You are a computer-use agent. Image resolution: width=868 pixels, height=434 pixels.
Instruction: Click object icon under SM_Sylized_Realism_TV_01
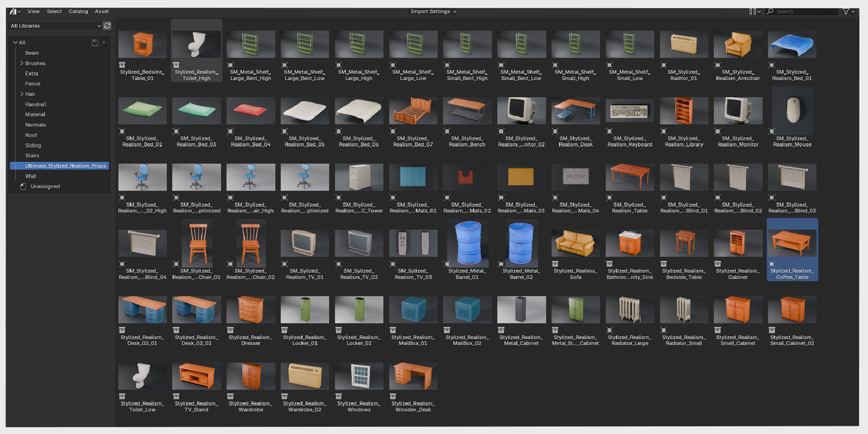[x=285, y=264]
